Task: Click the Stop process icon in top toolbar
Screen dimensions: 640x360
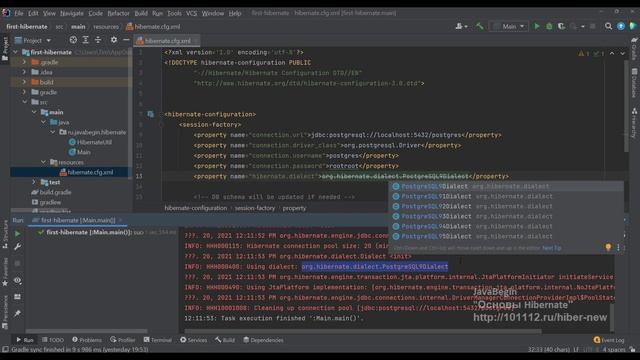Action: (x=593, y=26)
